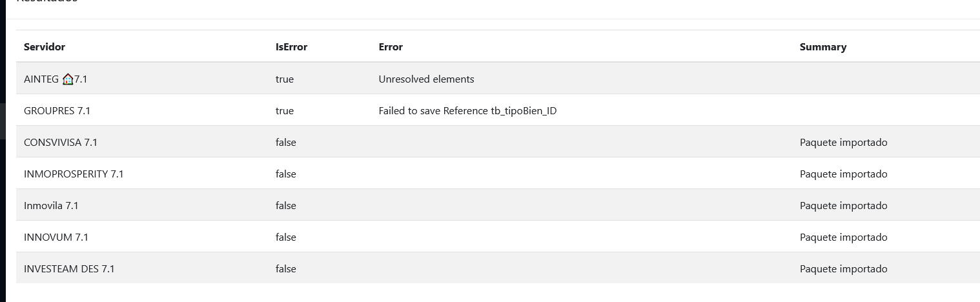
Task: Click the Unresolved elements error text
Action: pos(426,79)
